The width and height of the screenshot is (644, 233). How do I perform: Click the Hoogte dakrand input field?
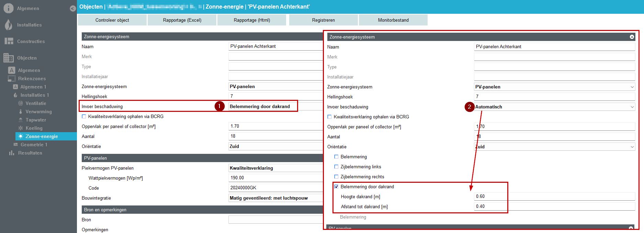(x=554, y=197)
